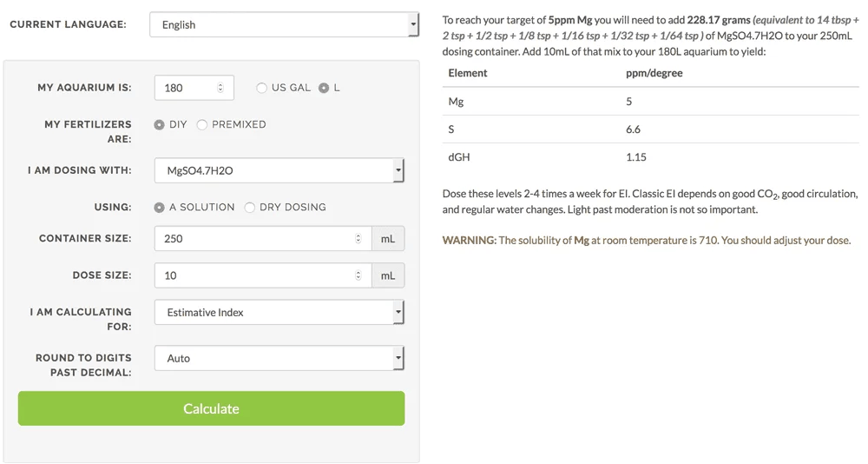Click the green Calculate button
The image size is (868, 464).
click(x=212, y=408)
